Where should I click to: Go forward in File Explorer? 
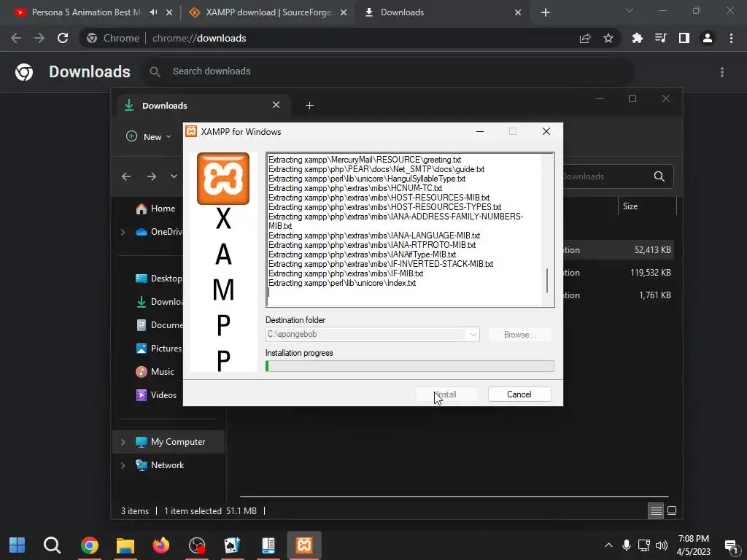pyautogui.click(x=152, y=176)
